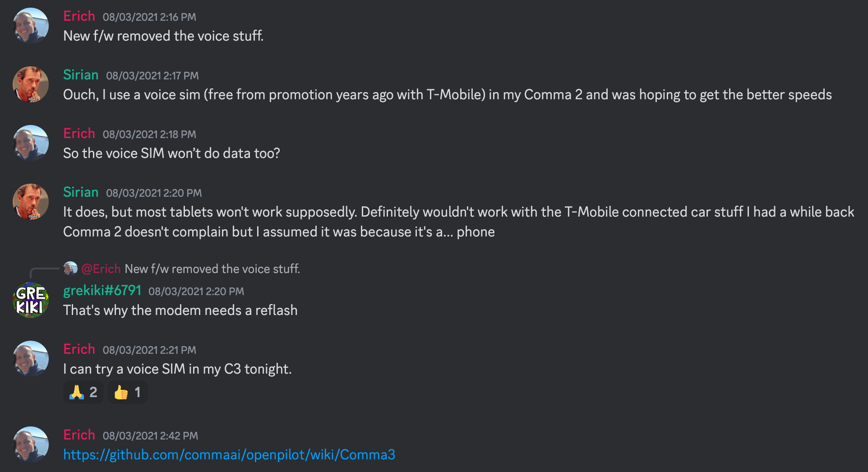Click Erich's avatar on the first message

tap(31, 26)
